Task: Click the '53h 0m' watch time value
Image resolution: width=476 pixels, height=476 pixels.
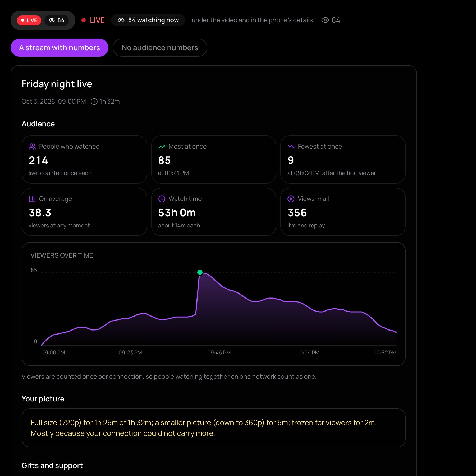Action: pos(177,213)
